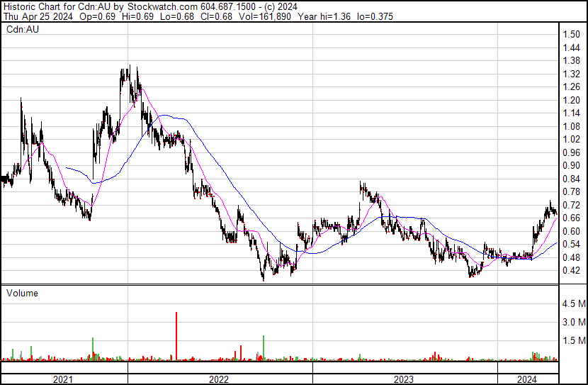Image resolution: width=588 pixels, height=385 pixels.
Task: Click the 1.44 price axis label
Action: point(572,48)
